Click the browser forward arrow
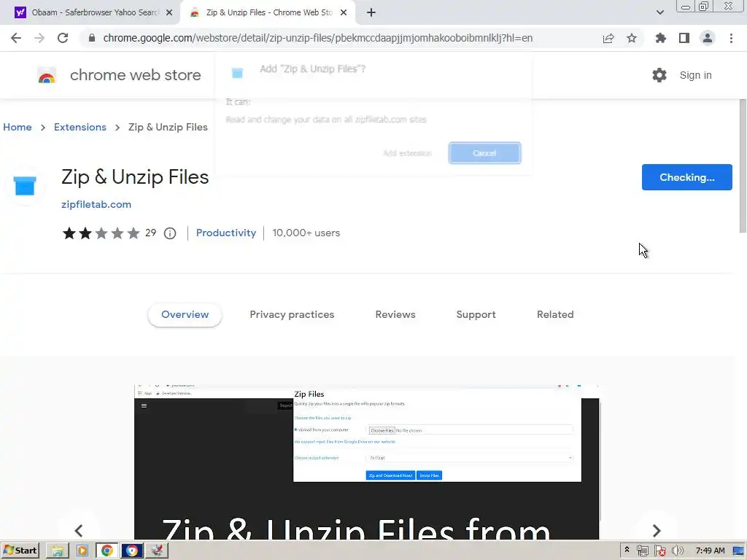The width and height of the screenshot is (747, 560). pos(39,38)
